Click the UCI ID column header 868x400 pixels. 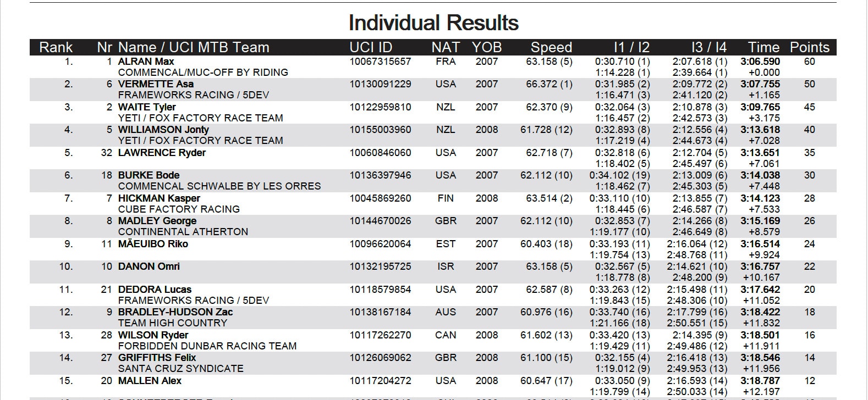(x=371, y=47)
